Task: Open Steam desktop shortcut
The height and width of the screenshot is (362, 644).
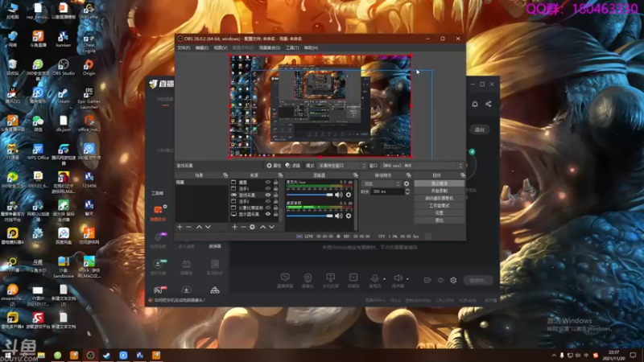Action: pos(64,97)
